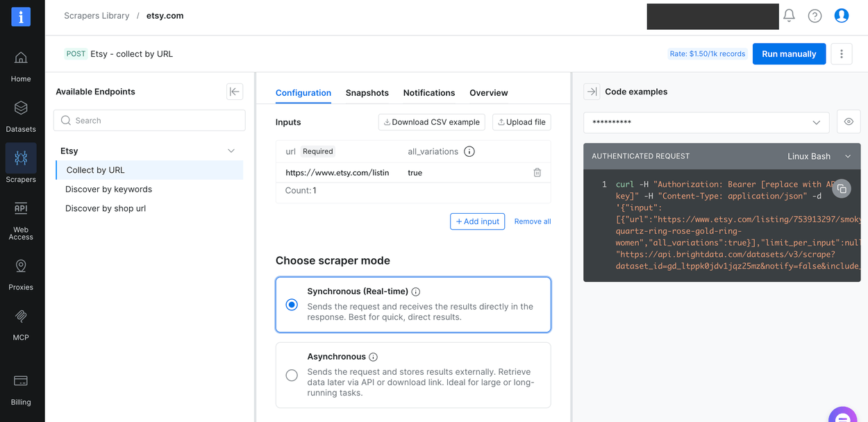Open Scrapers Library breadcrumb

[97, 15]
